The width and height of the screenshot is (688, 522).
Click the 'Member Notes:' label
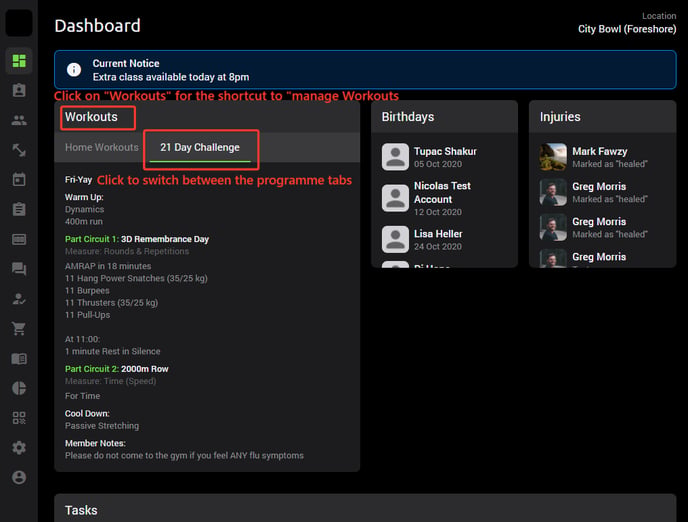[95, 443]
